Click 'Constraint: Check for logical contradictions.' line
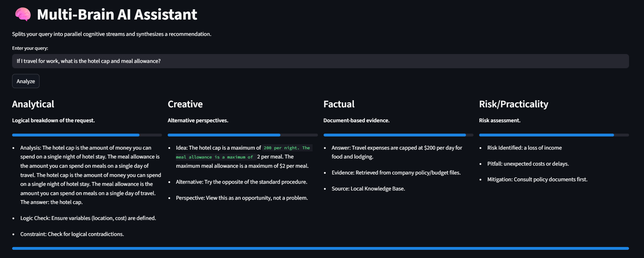644x258 pixels. [x=72, y=234]
